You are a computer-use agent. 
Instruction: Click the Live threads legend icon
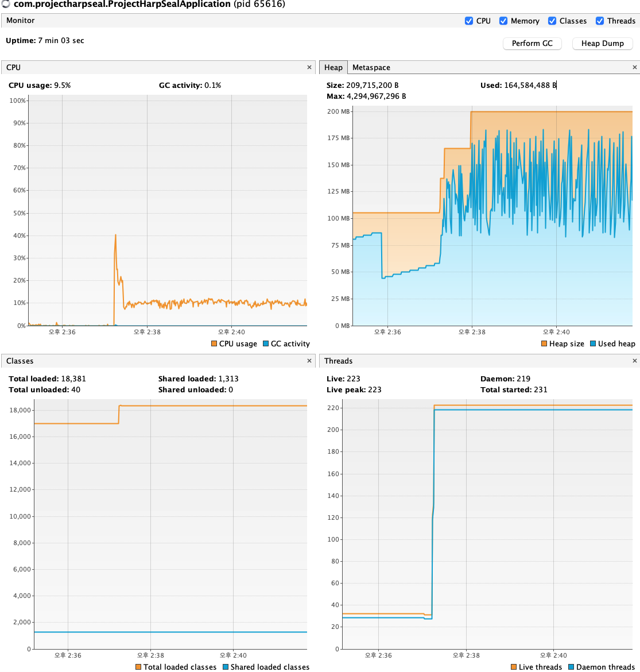click(x=514, y=667)
